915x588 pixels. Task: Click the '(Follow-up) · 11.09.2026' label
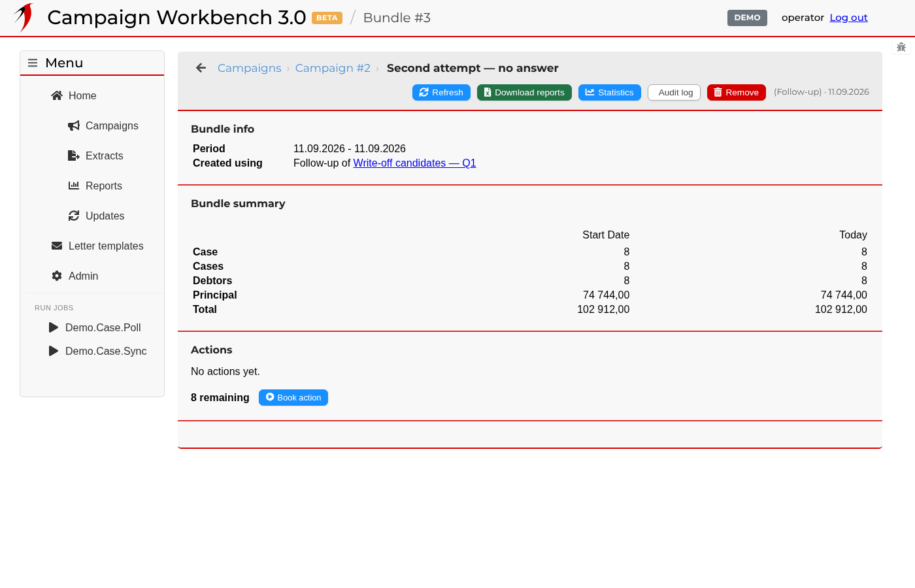(822, 92)
